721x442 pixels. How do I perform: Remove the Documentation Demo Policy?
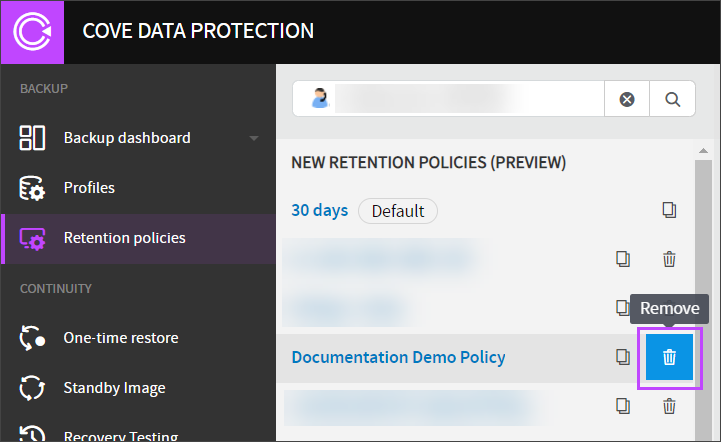coord(670,357)
